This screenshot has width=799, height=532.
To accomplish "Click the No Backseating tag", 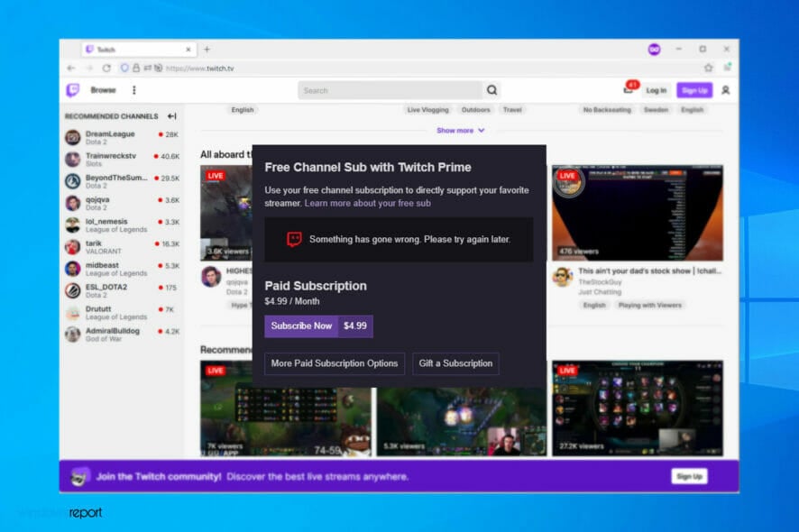I will click(607, 110).
